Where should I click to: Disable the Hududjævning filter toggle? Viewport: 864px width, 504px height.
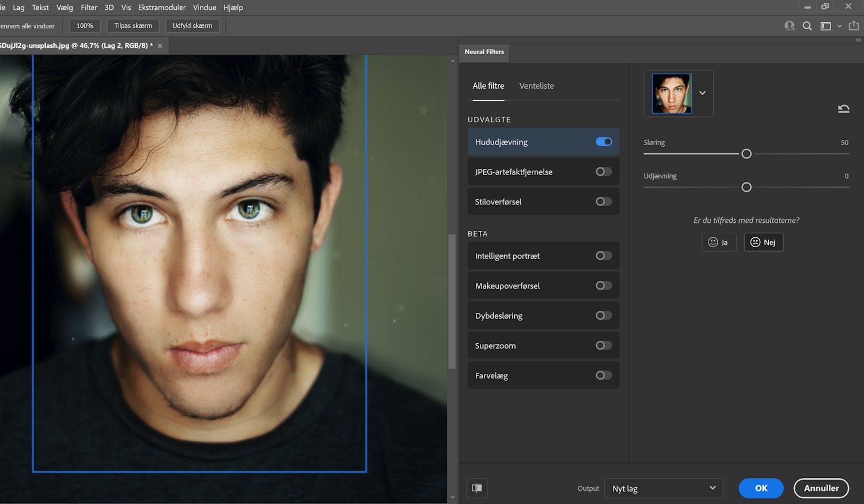[x=604, y=142]
